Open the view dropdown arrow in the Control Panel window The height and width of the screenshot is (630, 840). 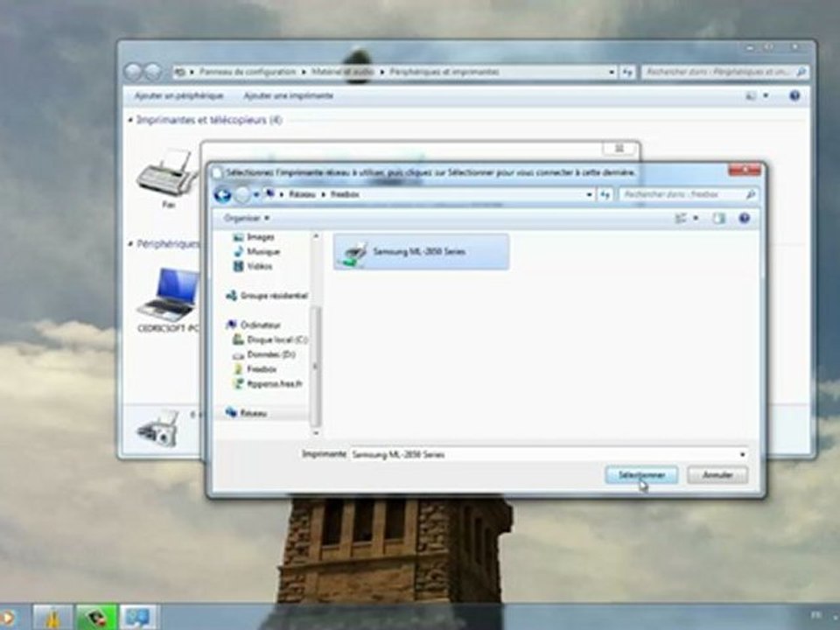[x=766, y=96]
